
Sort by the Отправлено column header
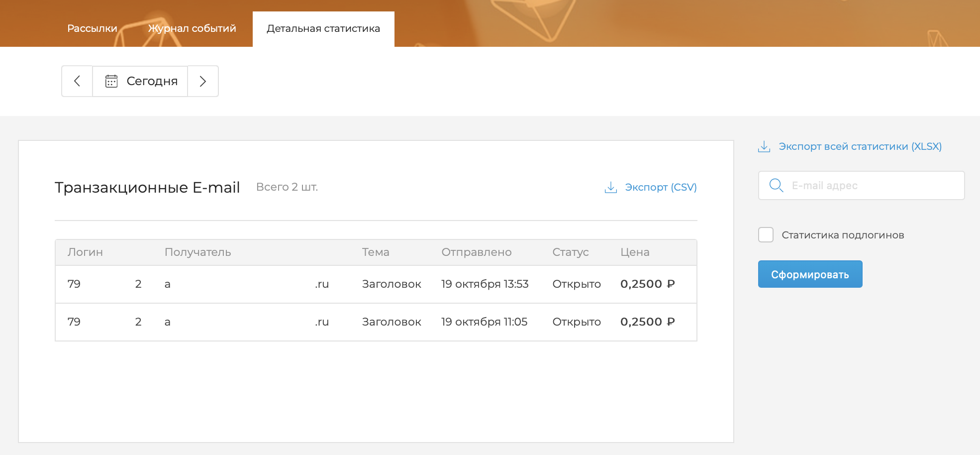pyautogui.click(x=476, y=252)
